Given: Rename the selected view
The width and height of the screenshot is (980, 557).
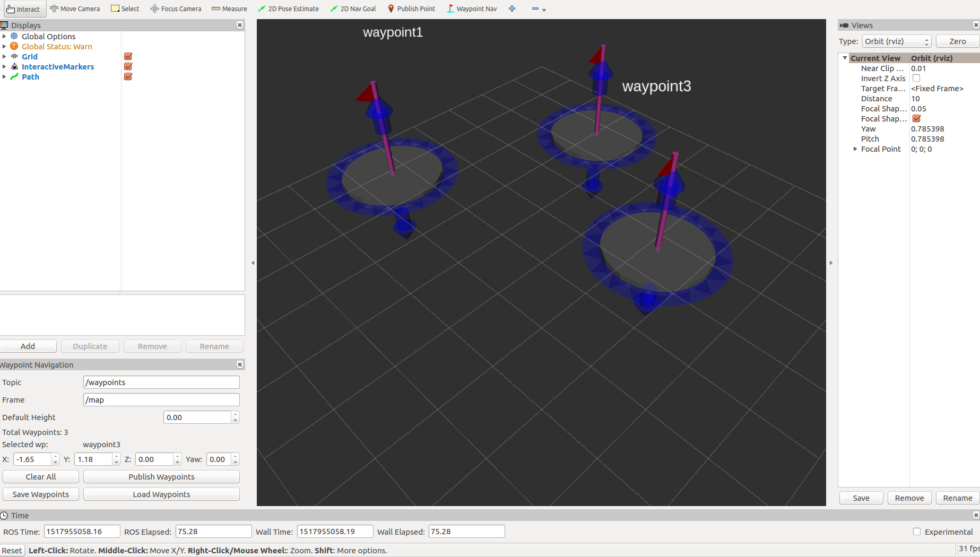Looking at the screenshot, I should pos(958,498).
